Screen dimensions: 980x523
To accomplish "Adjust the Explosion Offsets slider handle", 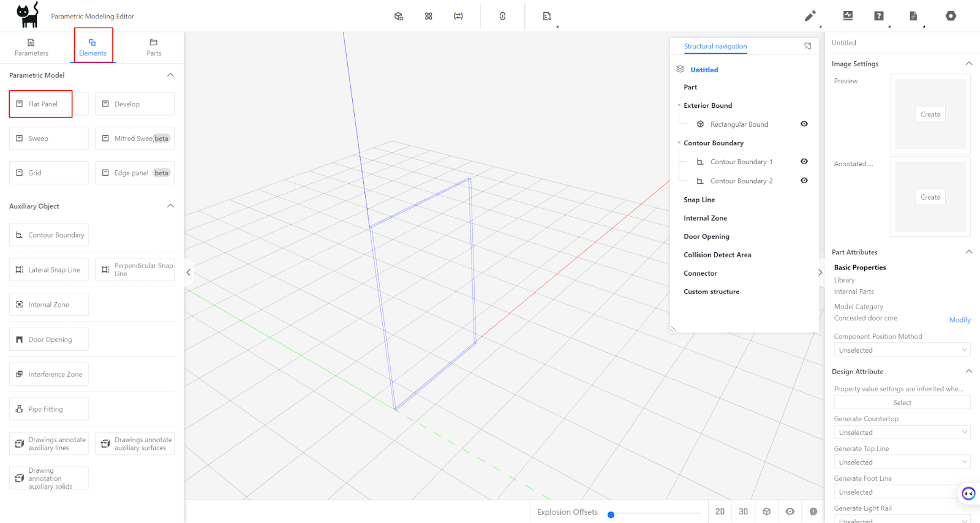I will pos(611,514).
